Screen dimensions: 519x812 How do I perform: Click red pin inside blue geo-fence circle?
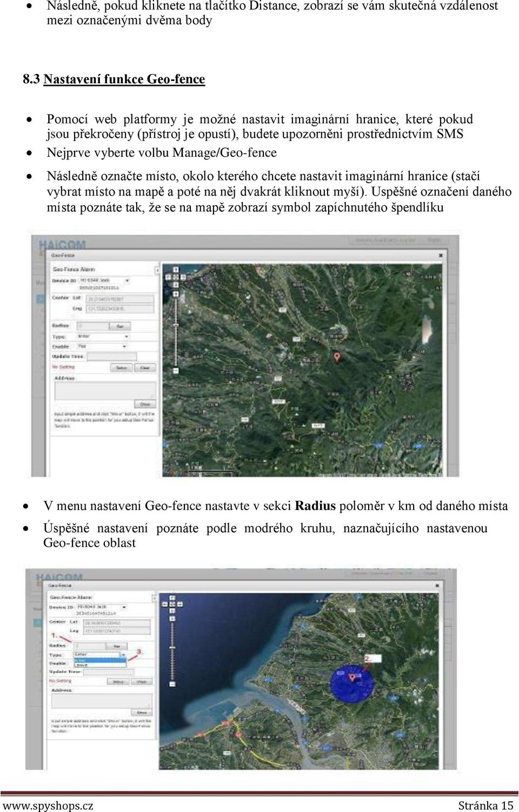coord(352,677)
